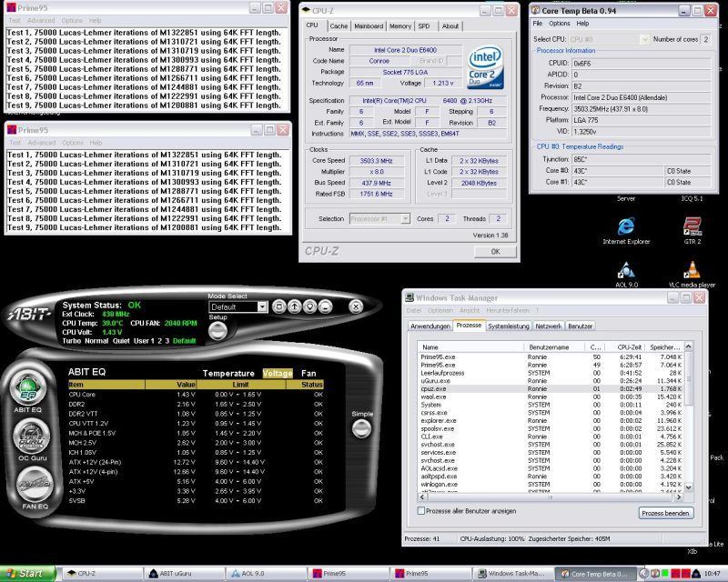Screen dimensions: 728x582
Task: Expand hidden system tray icons arrow
Action: point(643,574)
